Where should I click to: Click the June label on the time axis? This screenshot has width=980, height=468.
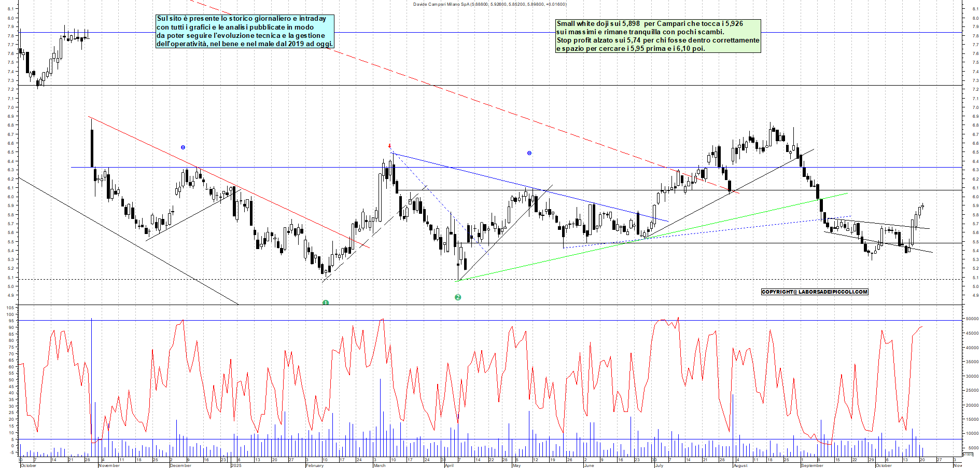click(x=589, y=465)
